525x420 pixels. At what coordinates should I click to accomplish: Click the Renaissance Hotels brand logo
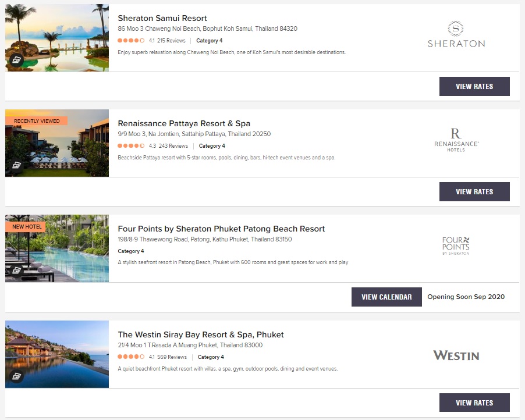[456, 140]
